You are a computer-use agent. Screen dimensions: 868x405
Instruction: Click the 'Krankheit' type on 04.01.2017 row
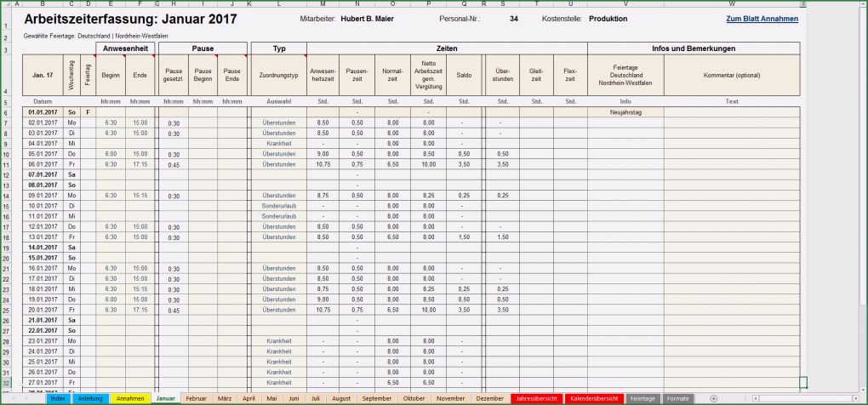(x=278, y=143)
